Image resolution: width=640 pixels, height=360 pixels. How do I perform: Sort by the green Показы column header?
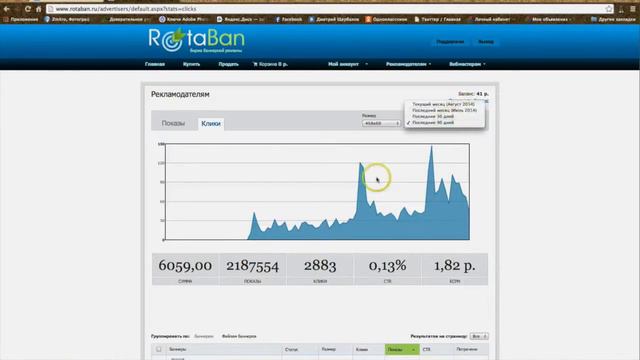(402, 349)
